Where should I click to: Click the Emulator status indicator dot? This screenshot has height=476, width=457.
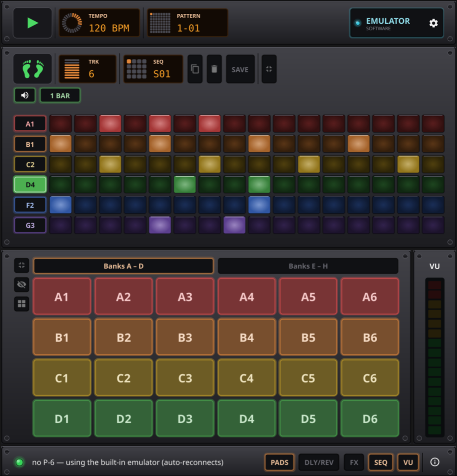[358, 23]
